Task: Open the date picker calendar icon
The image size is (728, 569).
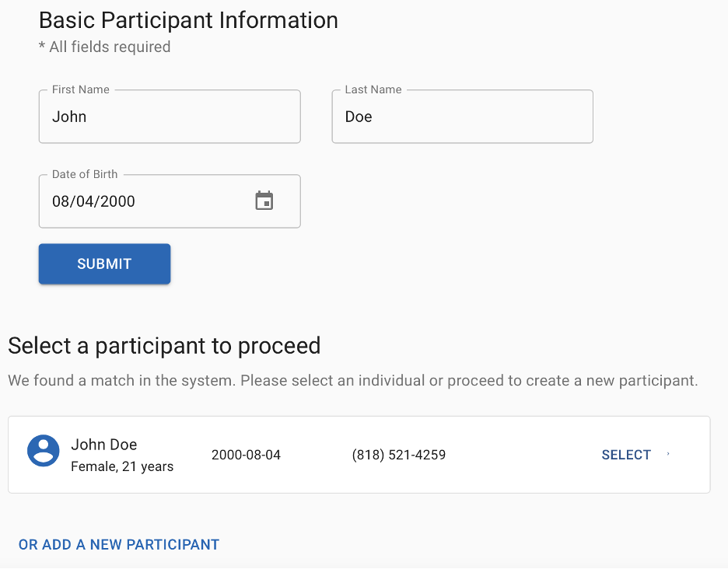Action: tap(264, 200)
